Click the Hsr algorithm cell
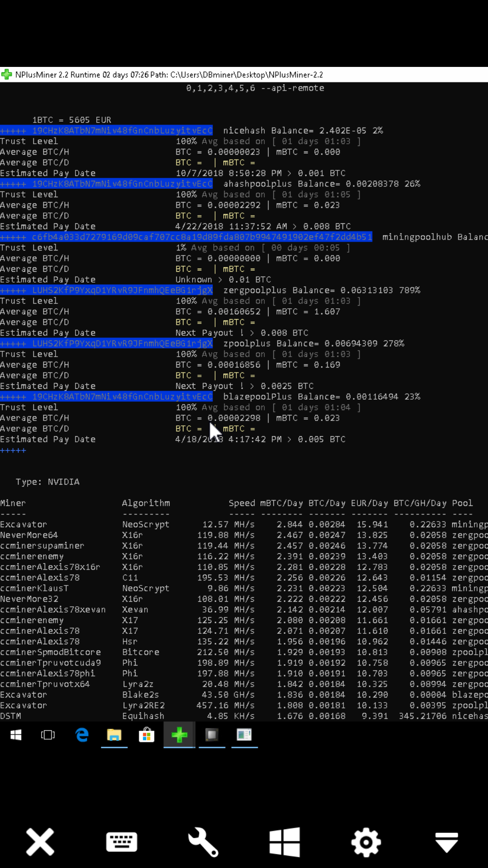 pyautogui.click(x=130, y=642)
